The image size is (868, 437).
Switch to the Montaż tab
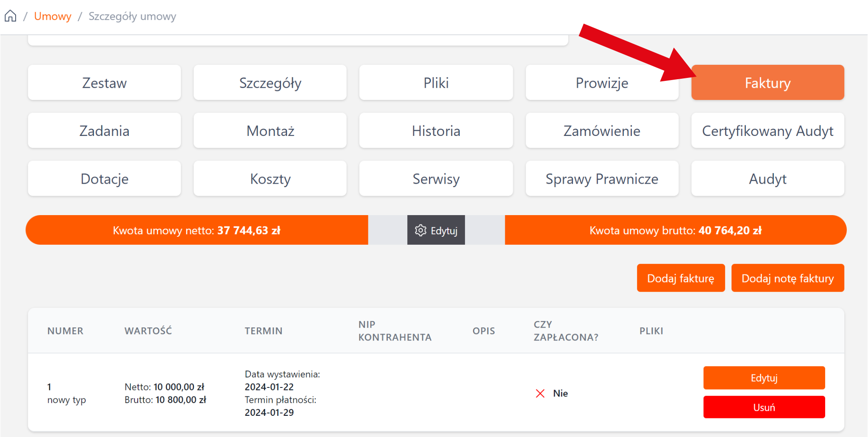click(270, 130)
